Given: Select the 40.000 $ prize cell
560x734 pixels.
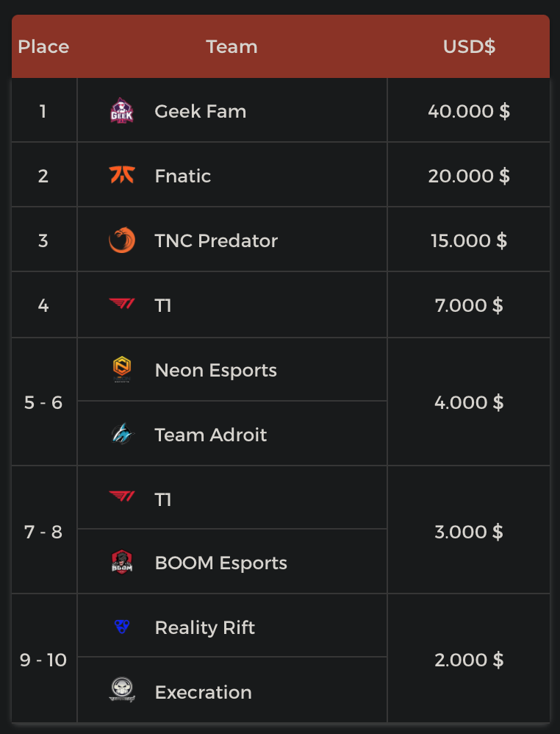Looking at the screenshot, I should tap(469, 112).
